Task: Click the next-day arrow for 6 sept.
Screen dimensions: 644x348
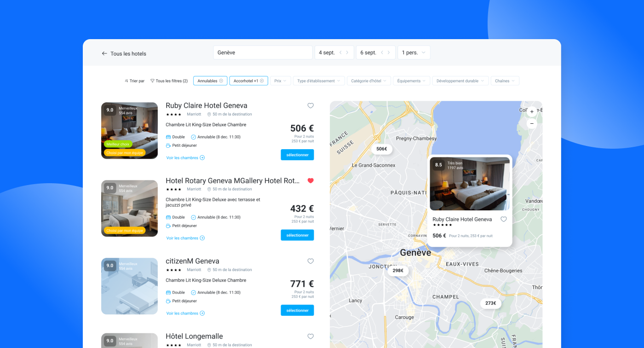Action: (x=389, y=52)
